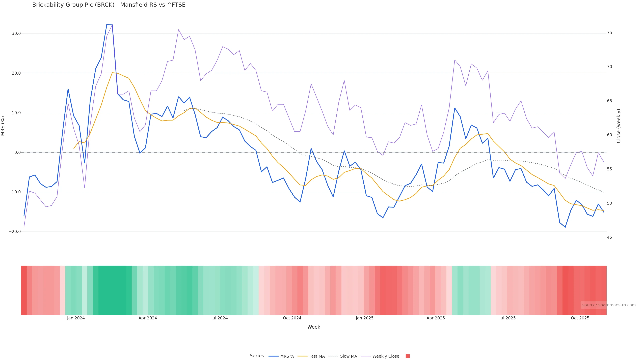Select the Oct 2025 axis tick label
The height and width of the screenshot is (362, 644).
[x=580, y=318]
